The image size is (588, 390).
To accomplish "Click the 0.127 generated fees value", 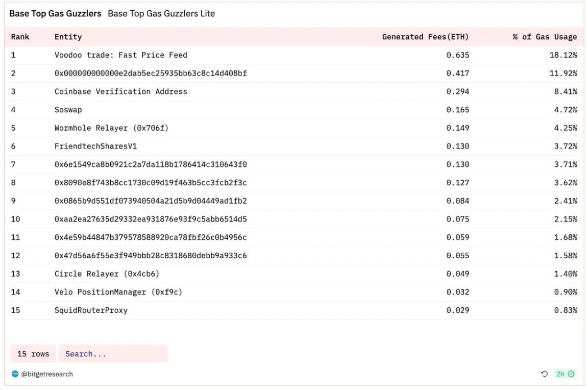I will pos(457,183).
